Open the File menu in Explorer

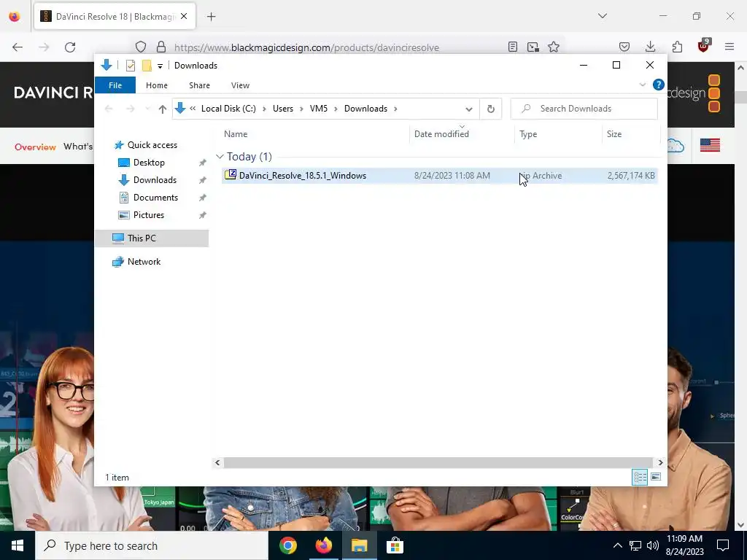click(x=115, y=85)
